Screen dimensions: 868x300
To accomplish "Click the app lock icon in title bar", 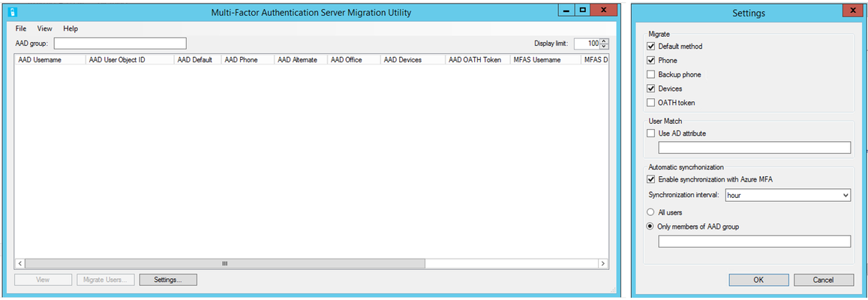I will (x=14, y=11).
